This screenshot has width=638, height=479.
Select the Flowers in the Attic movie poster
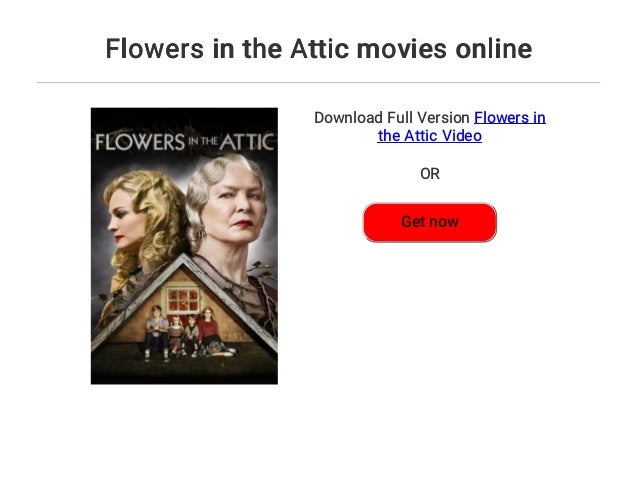(184, 246)
